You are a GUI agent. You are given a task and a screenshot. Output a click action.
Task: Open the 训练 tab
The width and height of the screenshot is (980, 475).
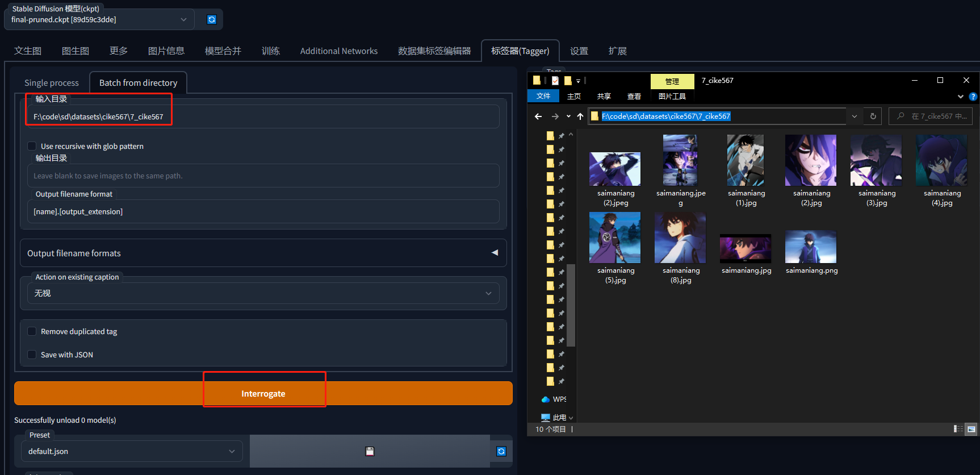(x=271, y=51)
